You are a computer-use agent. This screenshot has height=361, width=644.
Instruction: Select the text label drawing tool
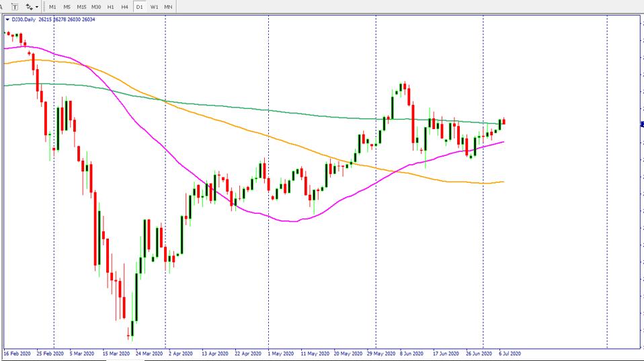(x=15, y=6)
